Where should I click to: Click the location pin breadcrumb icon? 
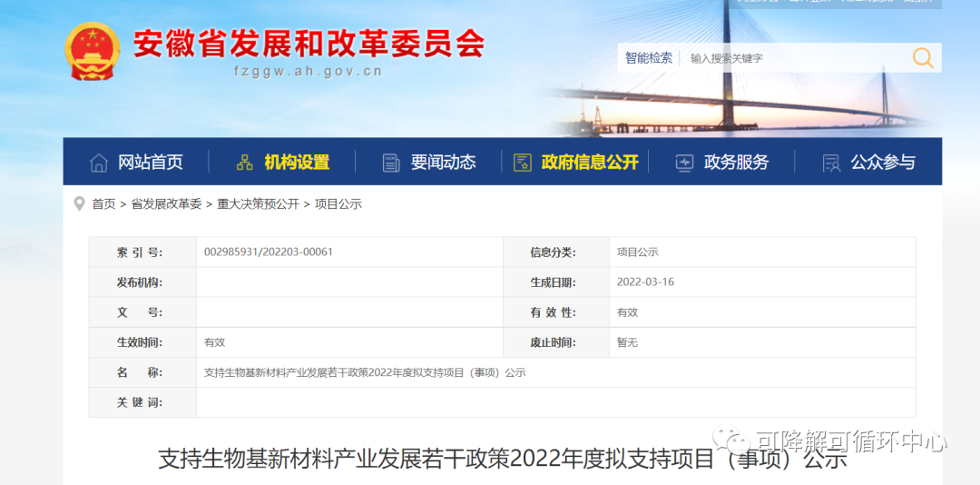79,203
